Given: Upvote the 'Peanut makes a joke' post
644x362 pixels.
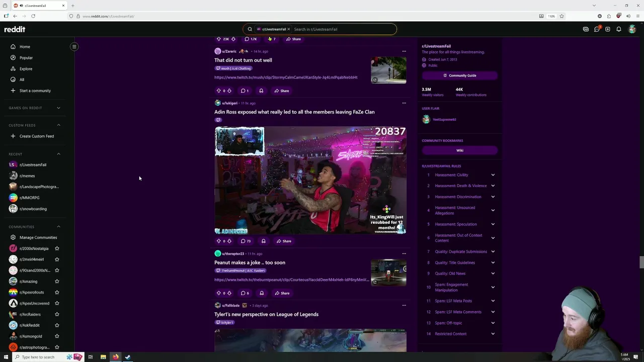Looking at the screenshot, I should tap(218, 293).
